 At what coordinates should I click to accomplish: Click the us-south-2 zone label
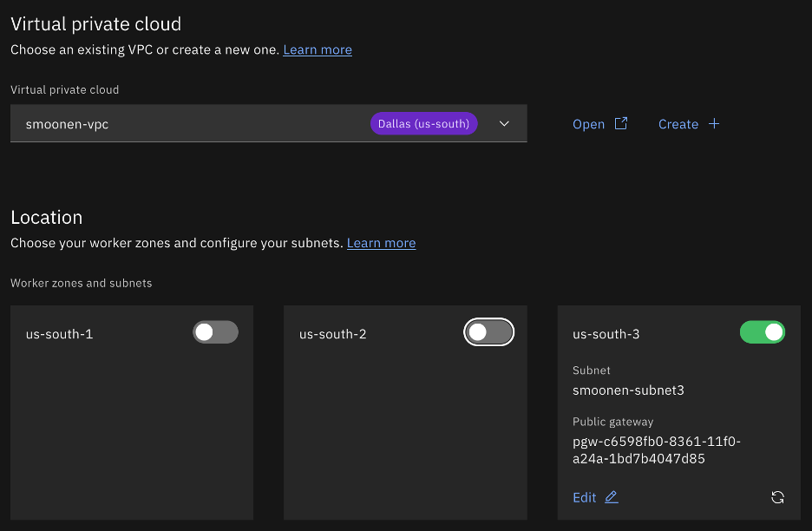pos(332,333)
